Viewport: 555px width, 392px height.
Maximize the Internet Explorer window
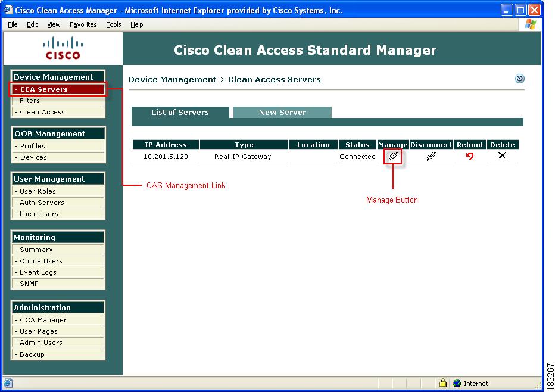[x=520, y=10]
